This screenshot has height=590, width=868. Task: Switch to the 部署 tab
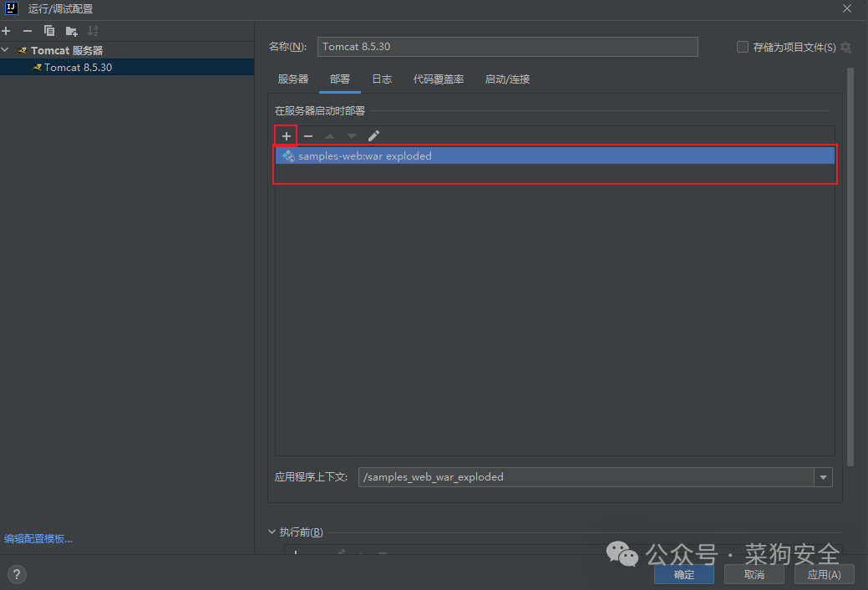coord(340,79)
